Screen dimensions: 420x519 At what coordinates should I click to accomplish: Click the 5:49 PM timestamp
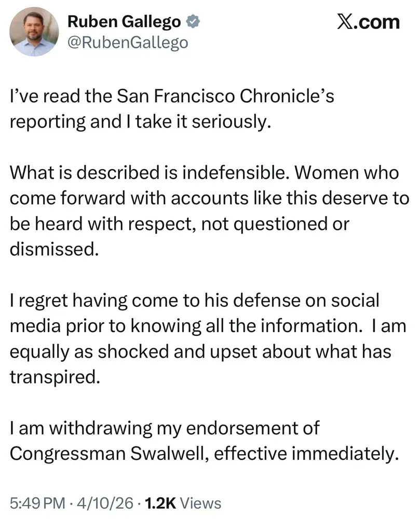(37, 503)
